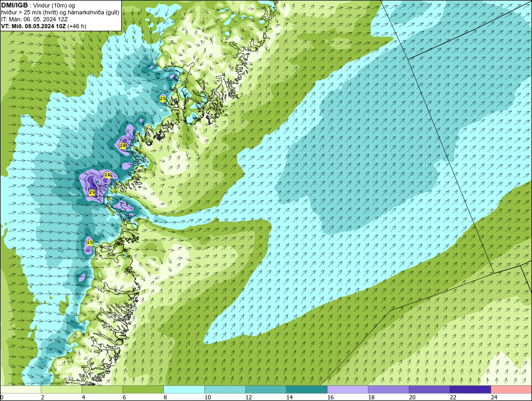Pick the medium green 4–6 legend swatch

[102, 389]
